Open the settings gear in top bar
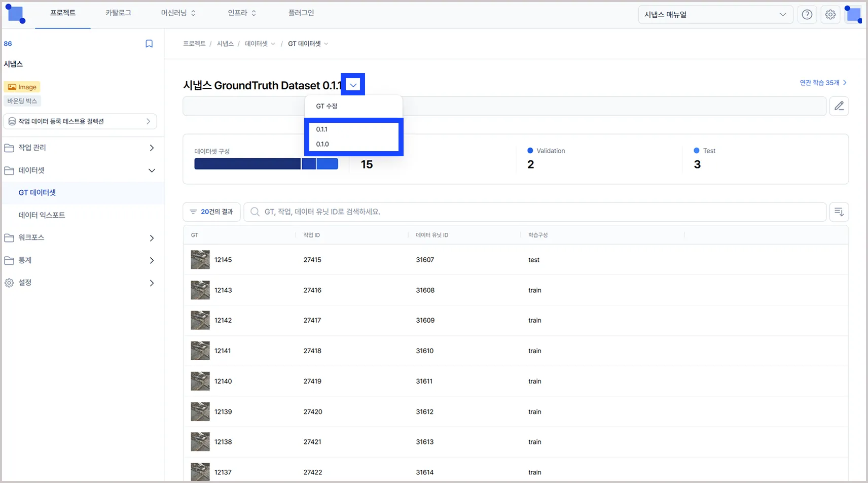 830,15
